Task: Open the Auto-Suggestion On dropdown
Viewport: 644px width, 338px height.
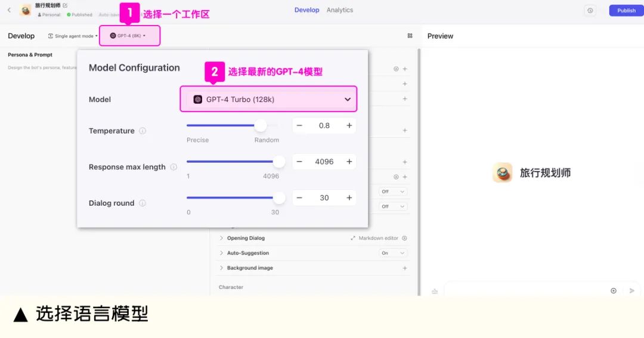Action: 392,253
